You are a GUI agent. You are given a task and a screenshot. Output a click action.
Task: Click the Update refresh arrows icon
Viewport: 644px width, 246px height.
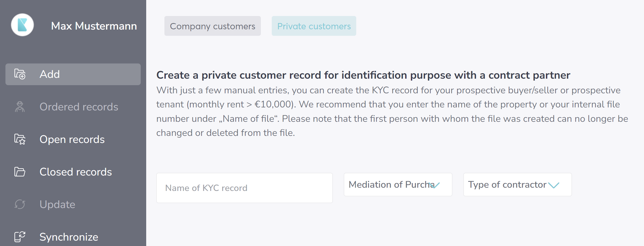point(20,204)
